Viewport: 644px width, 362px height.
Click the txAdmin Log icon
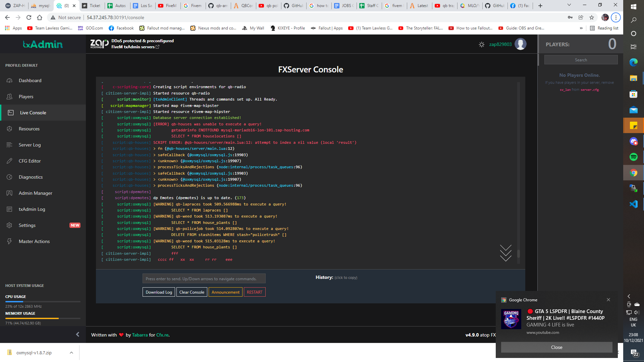(9, 209)
